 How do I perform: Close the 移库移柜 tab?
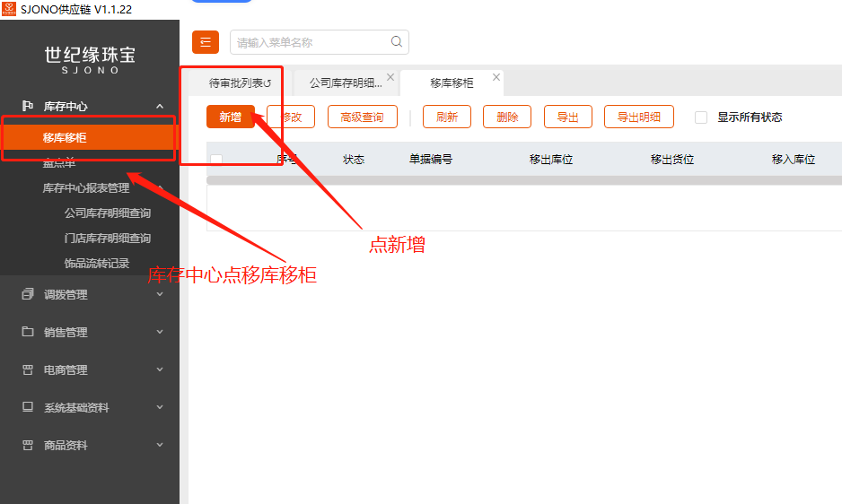[x=495, y=77]
